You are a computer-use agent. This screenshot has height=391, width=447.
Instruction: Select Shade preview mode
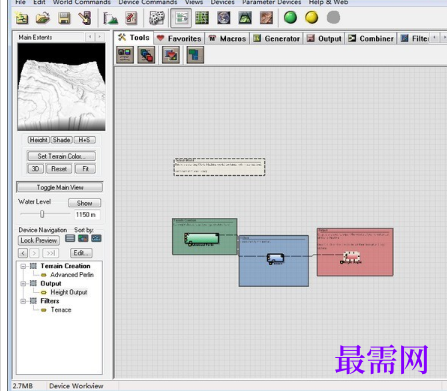(x=62, y=140)
